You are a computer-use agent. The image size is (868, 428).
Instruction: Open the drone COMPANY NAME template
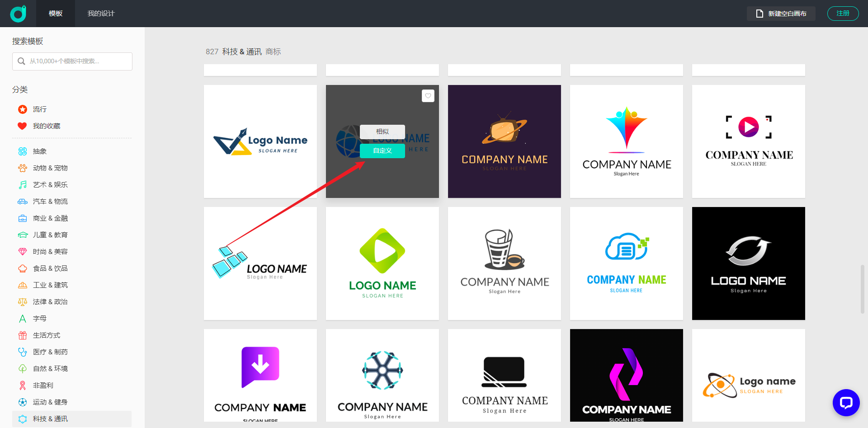[382, 376]
